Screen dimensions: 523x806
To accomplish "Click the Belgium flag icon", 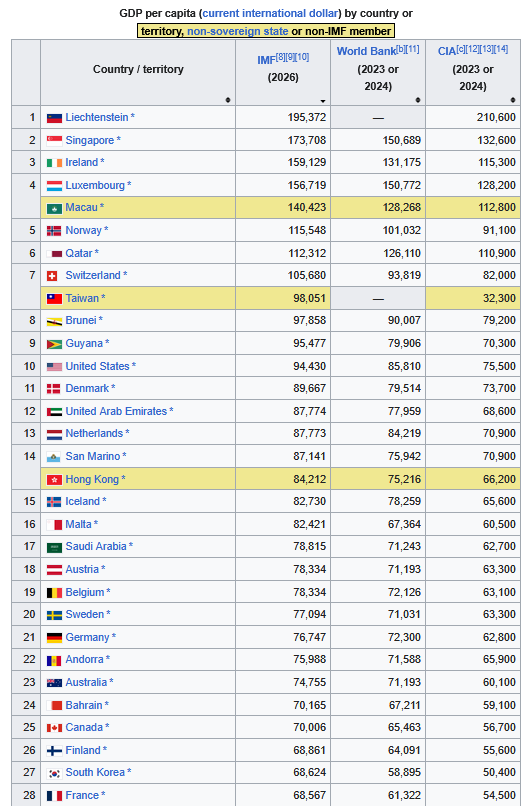I will (x=54, y=593).
